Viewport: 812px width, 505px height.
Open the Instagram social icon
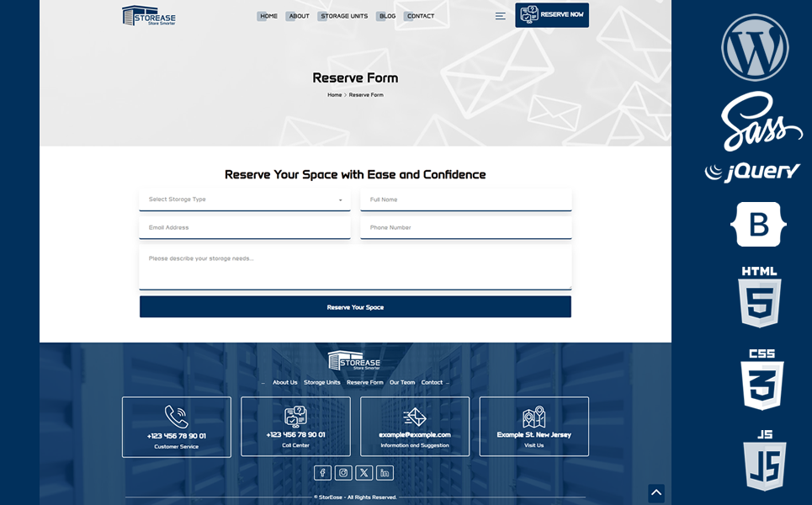coord(343,473)
